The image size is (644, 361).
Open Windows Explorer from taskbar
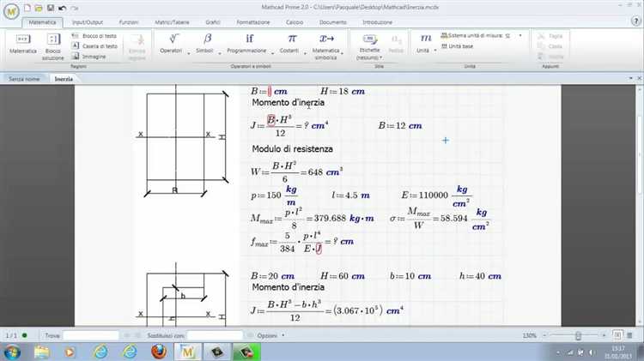[x=41, y=352]
